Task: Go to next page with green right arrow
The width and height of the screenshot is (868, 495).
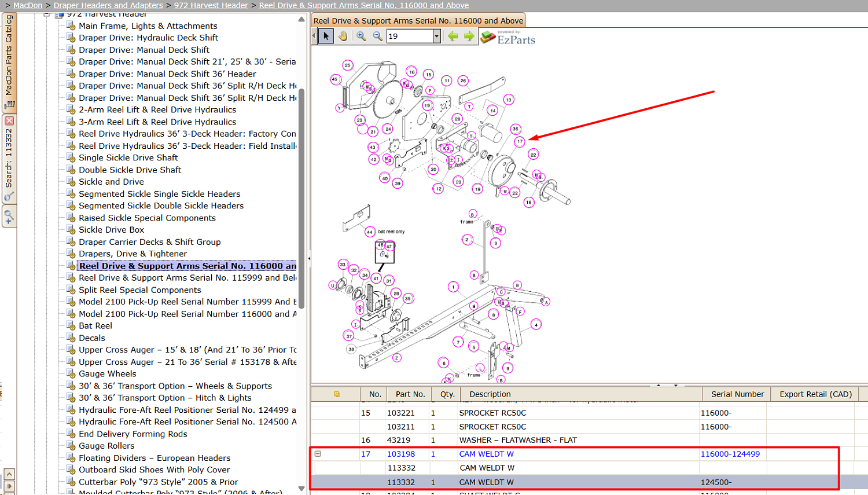Action: coord(469,36)
